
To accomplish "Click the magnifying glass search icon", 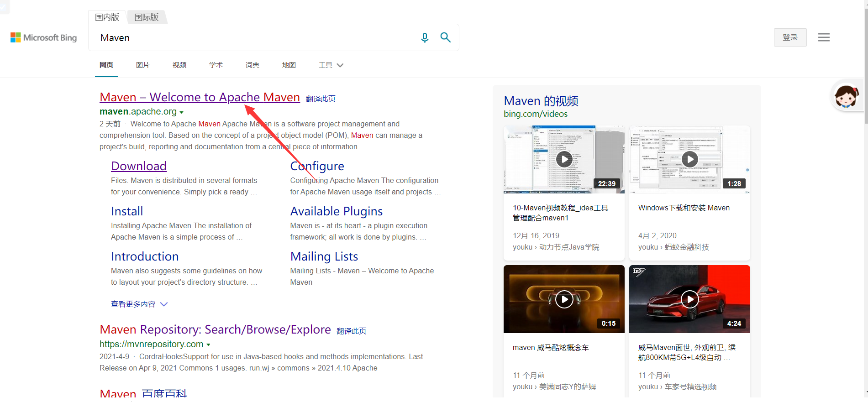I will tap(445, 37).
